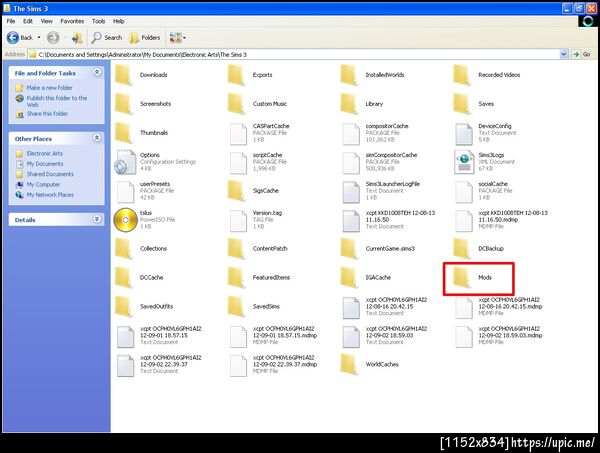Click Share this folder link

(42, 114)
